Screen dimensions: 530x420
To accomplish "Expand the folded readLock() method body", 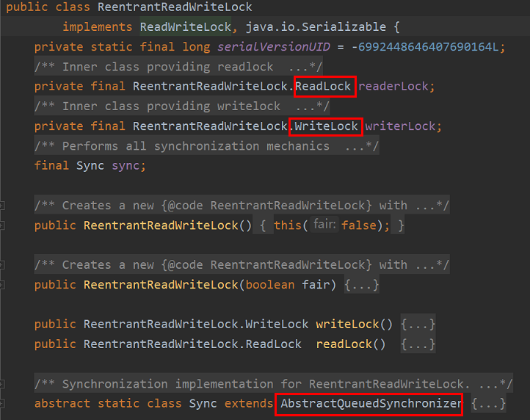I will tap(418, 344).
